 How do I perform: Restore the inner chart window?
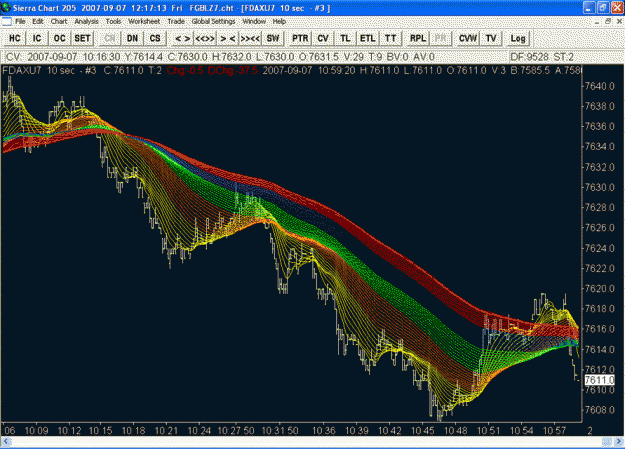pyautogui.click(x=608, y=22)
